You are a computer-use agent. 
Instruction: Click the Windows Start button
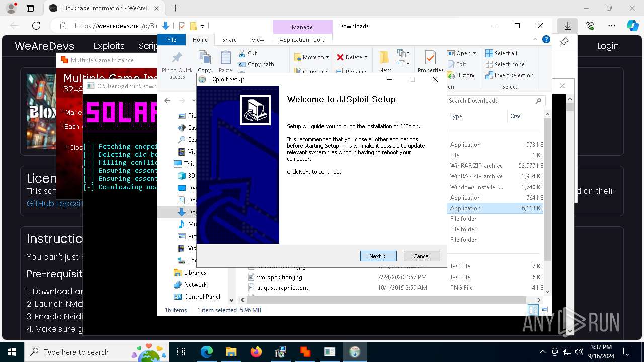click(12, 352)
